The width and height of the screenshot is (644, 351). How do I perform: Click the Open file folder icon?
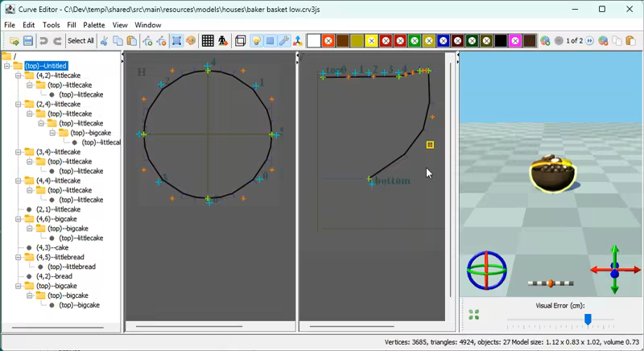tap(14, 40)
